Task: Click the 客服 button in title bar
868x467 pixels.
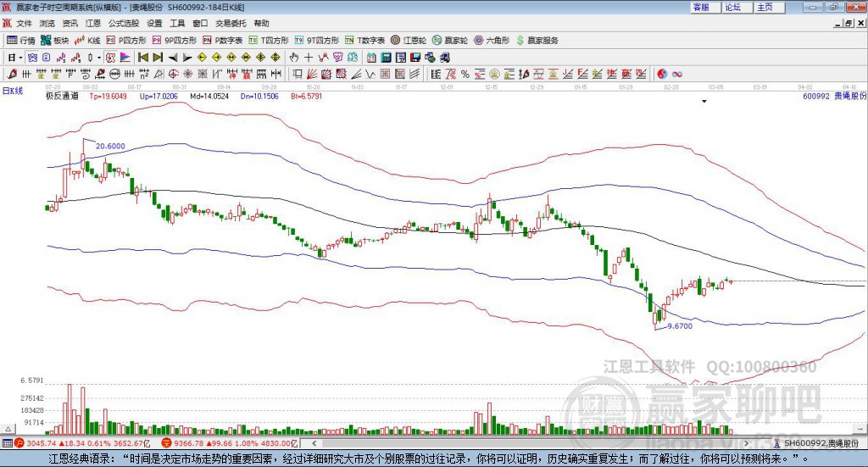Action: (x=704, y=7)
